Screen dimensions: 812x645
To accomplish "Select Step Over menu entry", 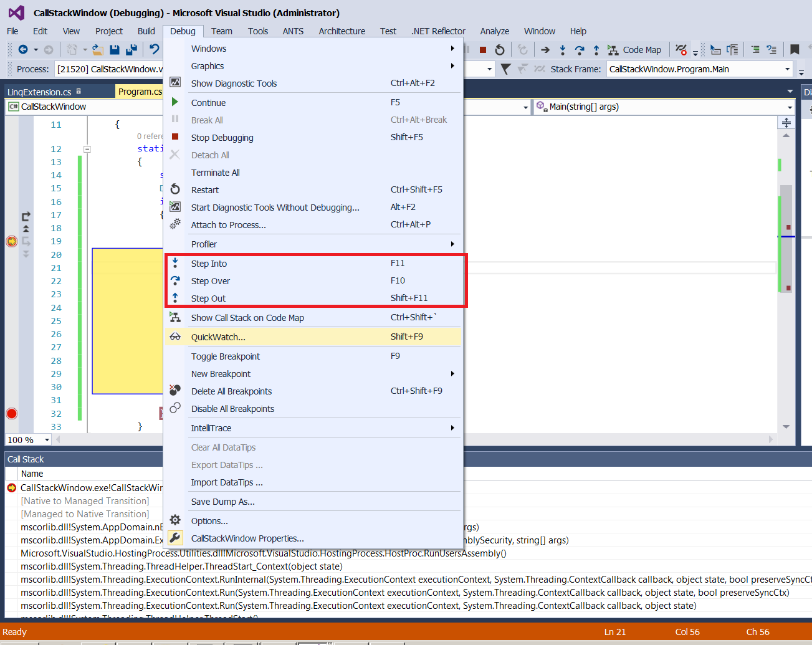I will point(313,281).
